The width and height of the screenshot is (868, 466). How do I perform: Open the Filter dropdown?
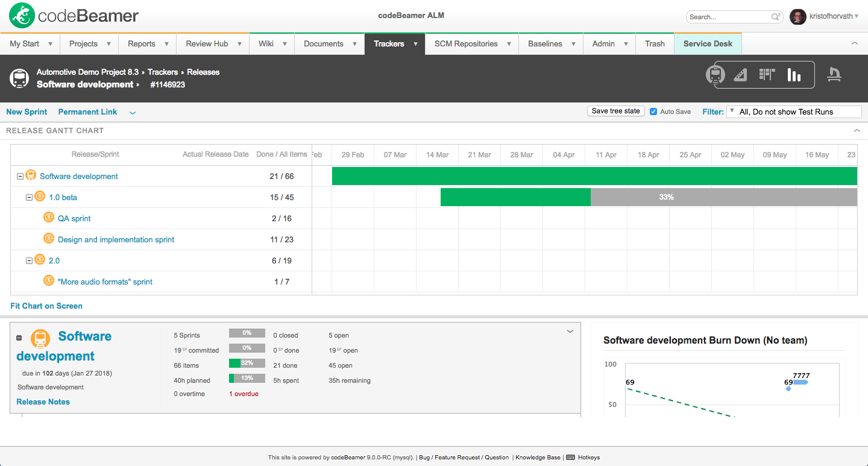click(x=794, y=112)
